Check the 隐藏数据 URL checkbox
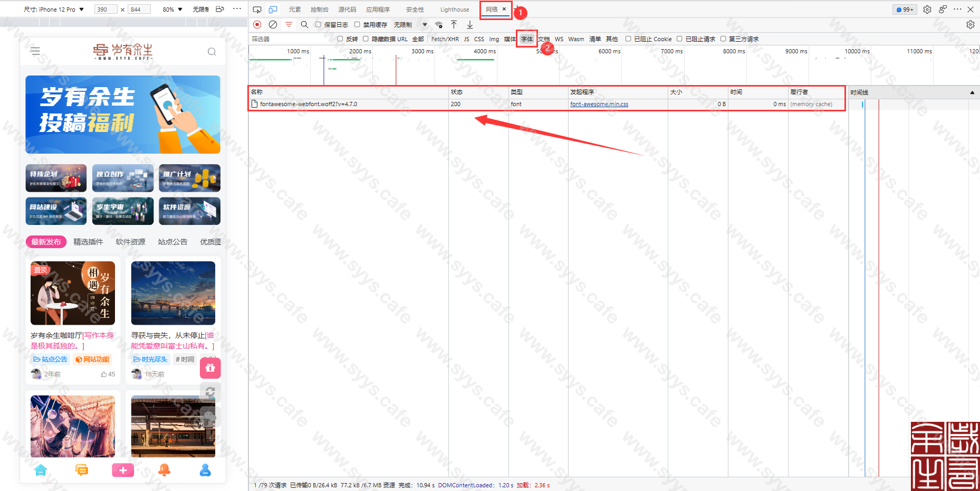 366,39
